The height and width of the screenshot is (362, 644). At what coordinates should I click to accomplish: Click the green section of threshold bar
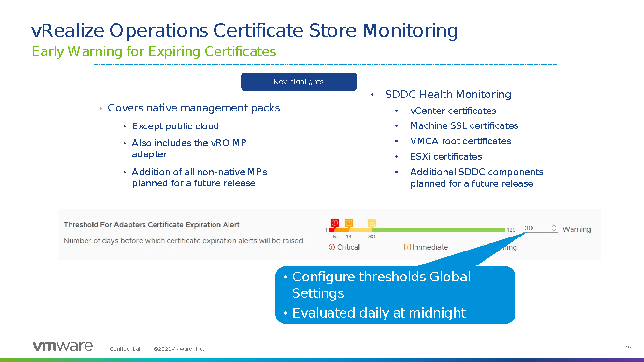[439, 230]
